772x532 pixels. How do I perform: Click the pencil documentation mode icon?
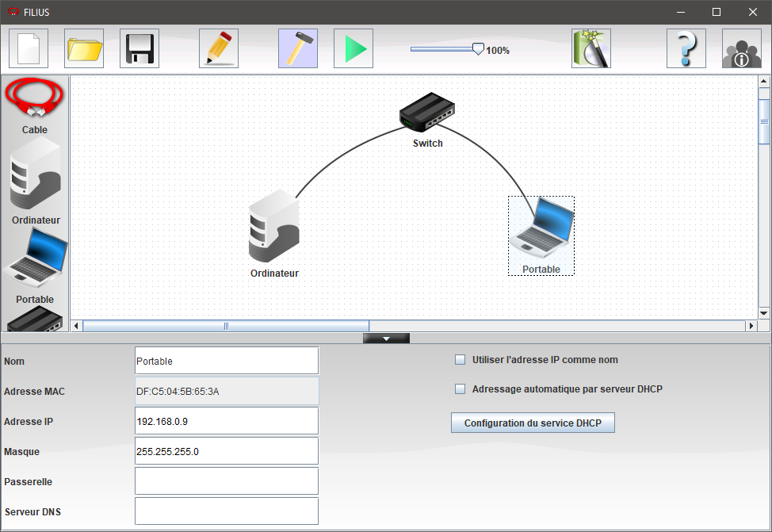click(219, 48)
